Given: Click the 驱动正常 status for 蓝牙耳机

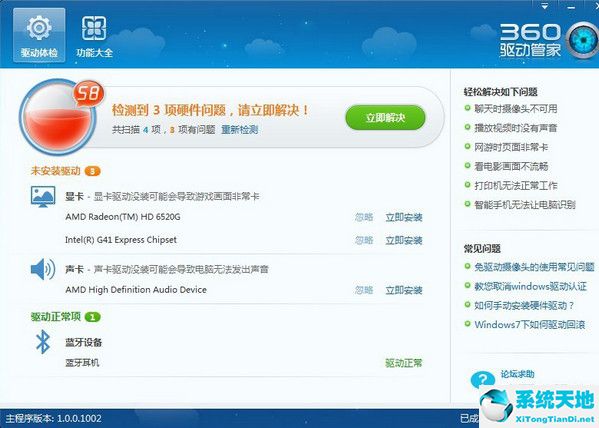Looking at the screenshot, I should 404,363.
